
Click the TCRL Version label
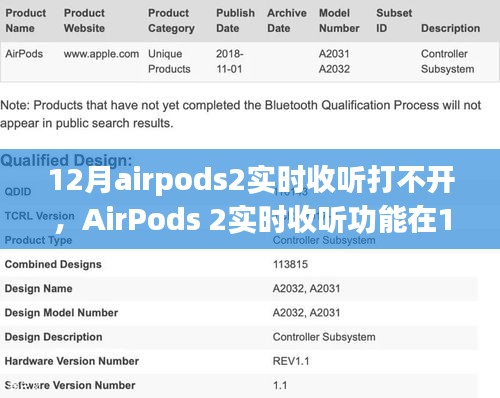coord(40,216)
